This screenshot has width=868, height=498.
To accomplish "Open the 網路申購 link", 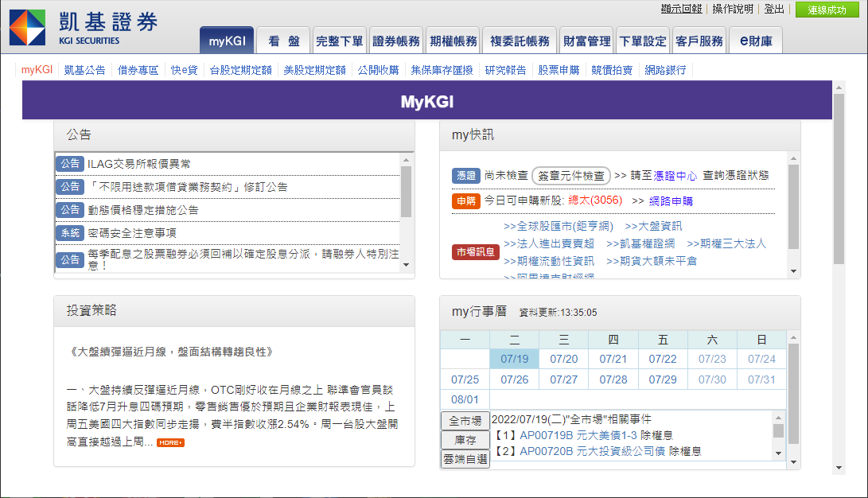I will (671, 201).
